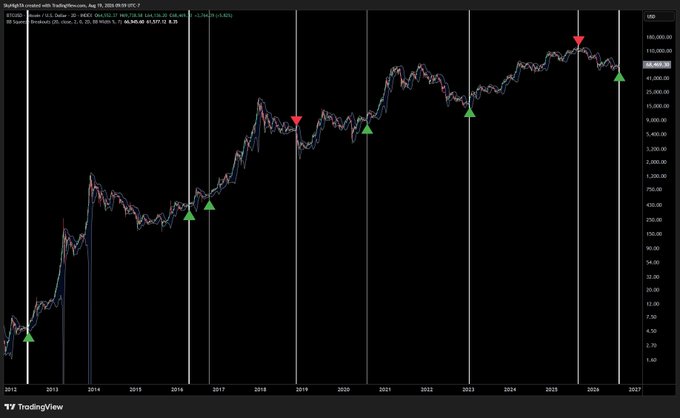
Task: Click the 2023 label on time axis
Action: tap(468, 389)
